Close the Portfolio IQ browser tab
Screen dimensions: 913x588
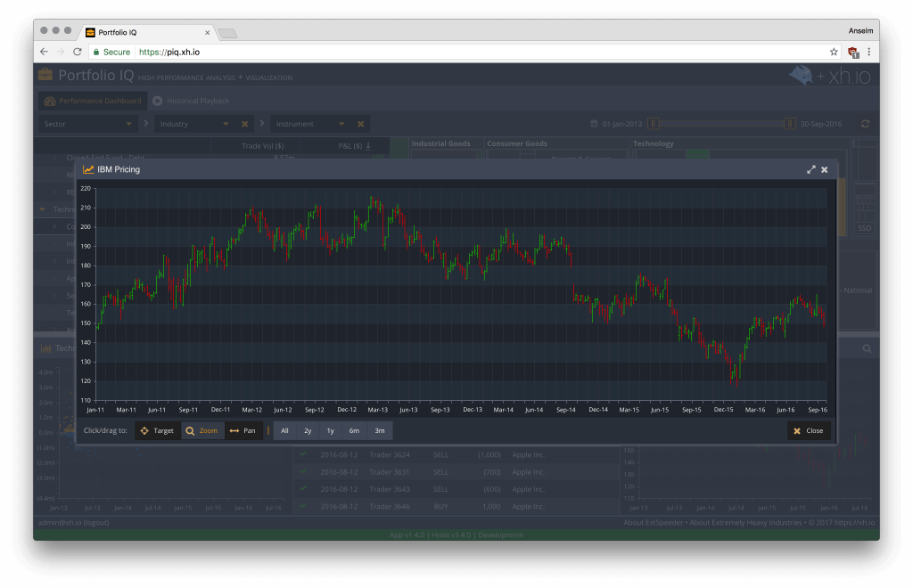coord(207,33)
